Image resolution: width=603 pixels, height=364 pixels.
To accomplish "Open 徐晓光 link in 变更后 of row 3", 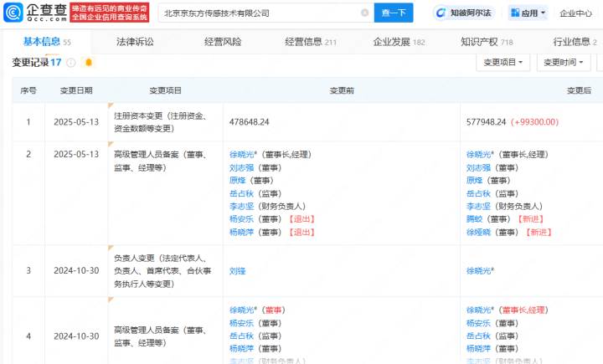I will (x=480, y=271).
